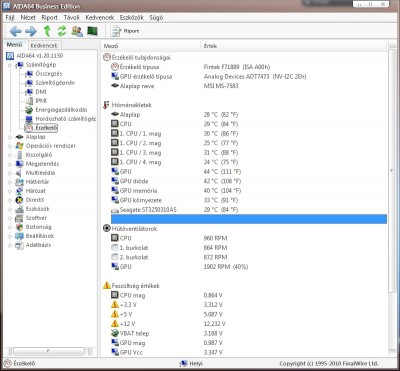This screenshot has width=400, height=371.
Task: Click the Back arrow toolbar icon
Action: pos(15,31)
